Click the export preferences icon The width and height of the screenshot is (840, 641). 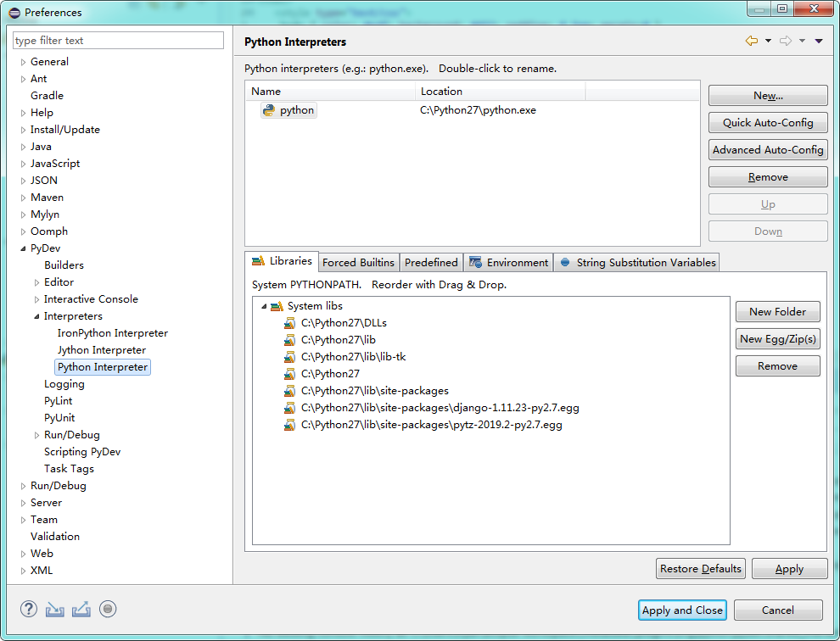[x=81, y=610]
